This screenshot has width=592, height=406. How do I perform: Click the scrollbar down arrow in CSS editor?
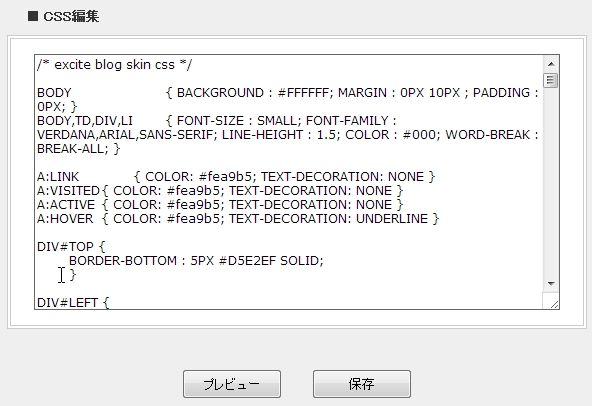[551, 283]
